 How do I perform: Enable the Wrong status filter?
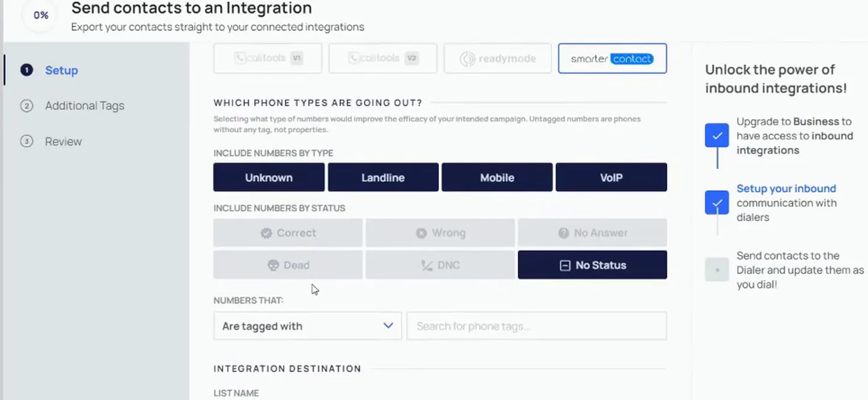440,233
